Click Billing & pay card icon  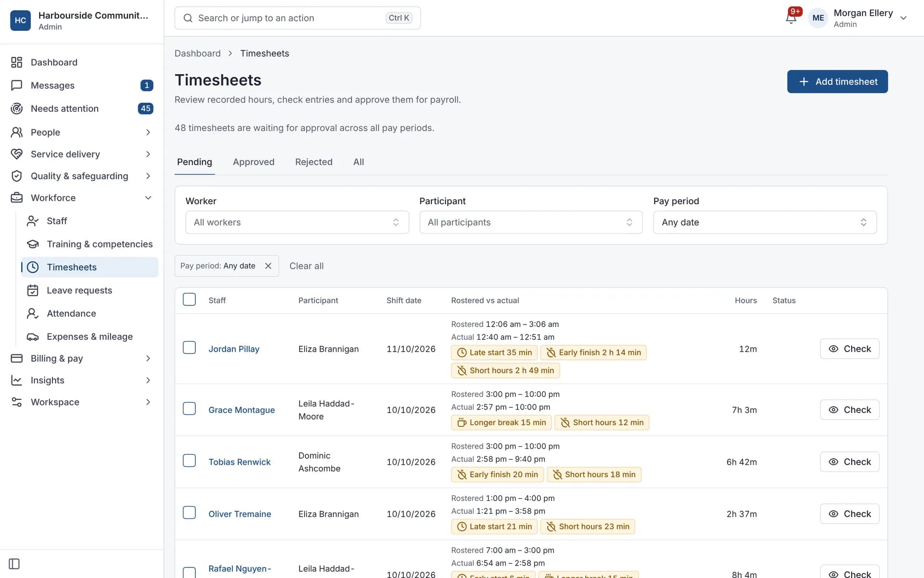tap(17, 358)
